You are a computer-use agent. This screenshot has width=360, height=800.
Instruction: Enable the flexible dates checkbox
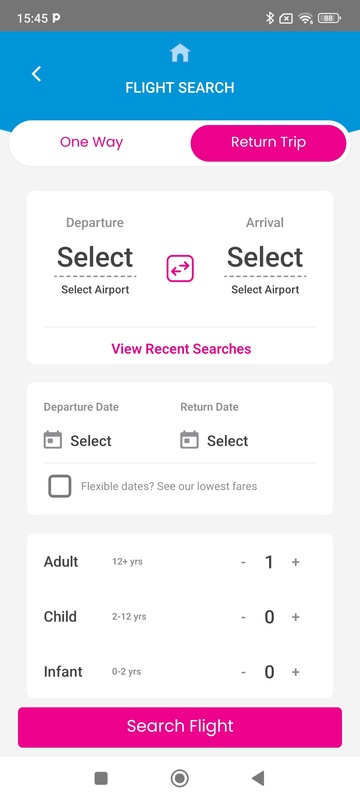pos(60,486)
